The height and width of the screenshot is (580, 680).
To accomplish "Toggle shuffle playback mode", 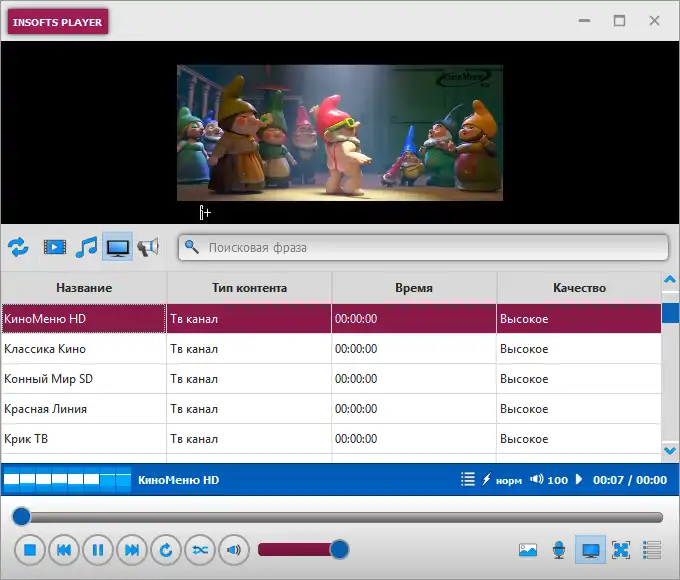I will (200, 550).
